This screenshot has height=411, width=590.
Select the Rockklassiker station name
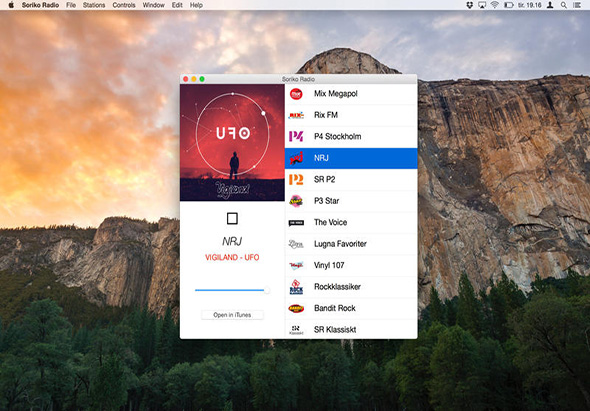[337, 287]
